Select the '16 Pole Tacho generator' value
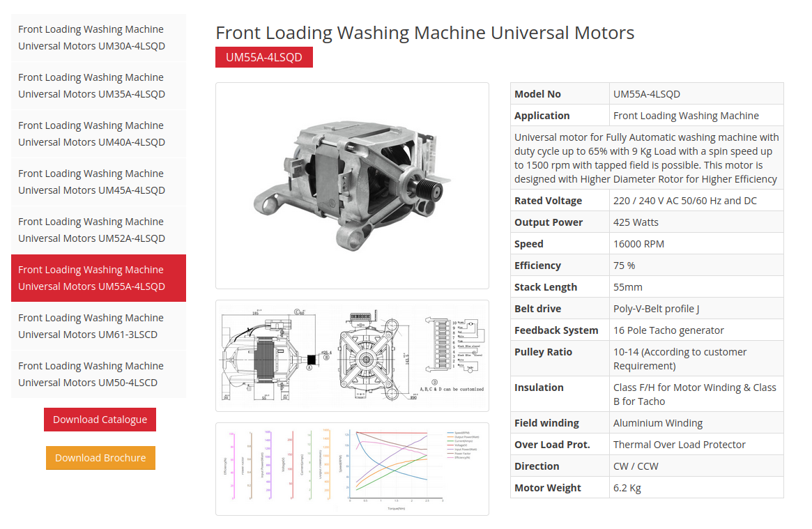This screenshot has width=812, height=529. (668, 331)
